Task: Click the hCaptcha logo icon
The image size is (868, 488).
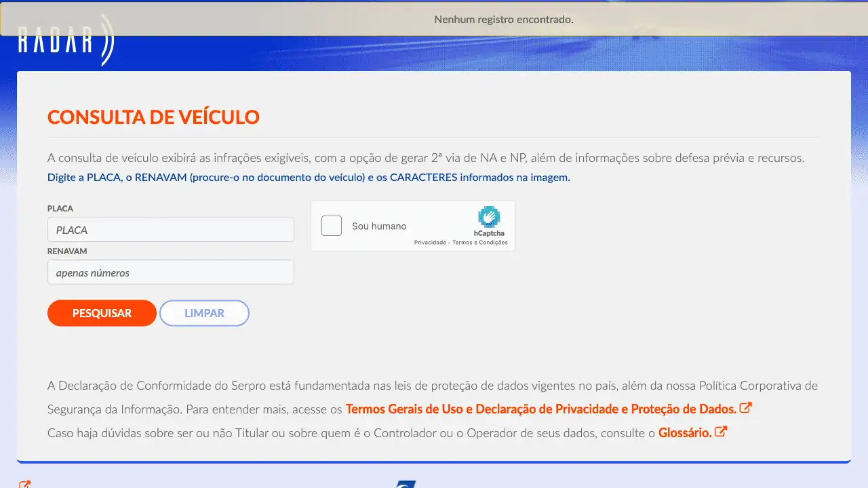Action: 488,218
